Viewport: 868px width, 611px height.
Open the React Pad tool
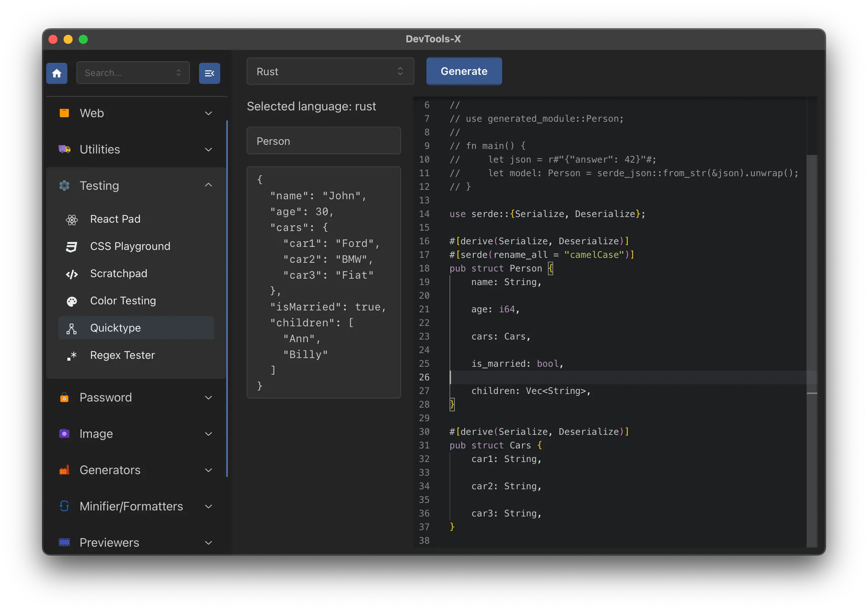[x=136, y=219]
